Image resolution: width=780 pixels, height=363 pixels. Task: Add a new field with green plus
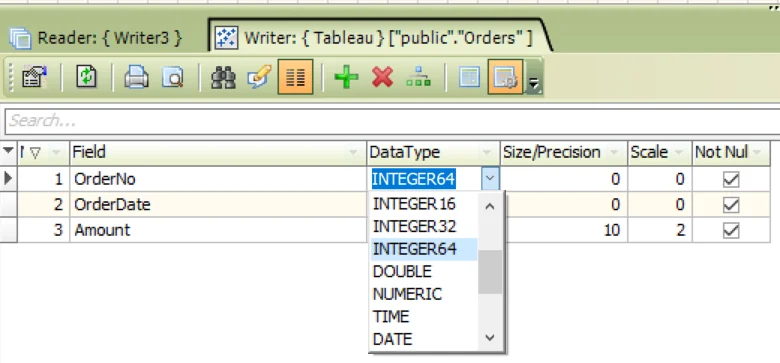pyautogui.click(x=346, y=77)
